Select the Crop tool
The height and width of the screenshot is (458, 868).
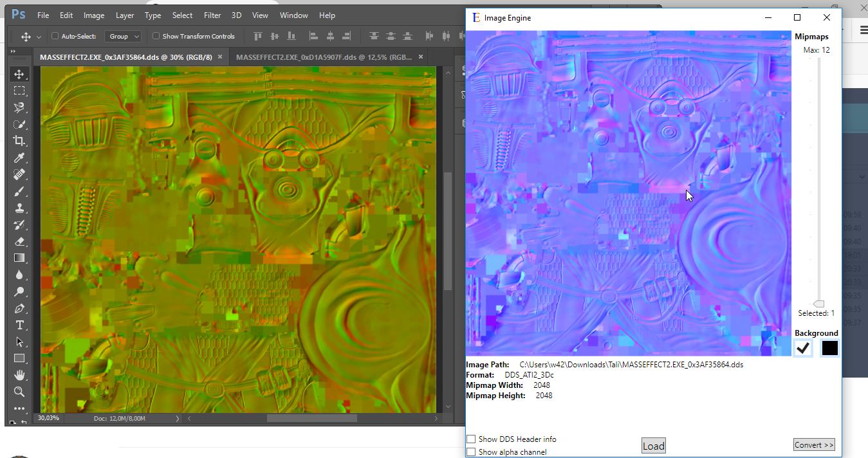19,141
